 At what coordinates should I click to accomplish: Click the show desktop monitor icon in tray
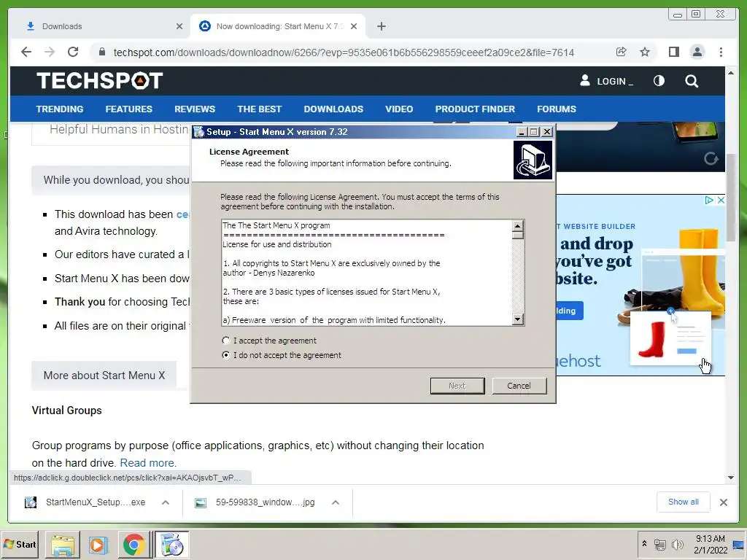(738, 544)
